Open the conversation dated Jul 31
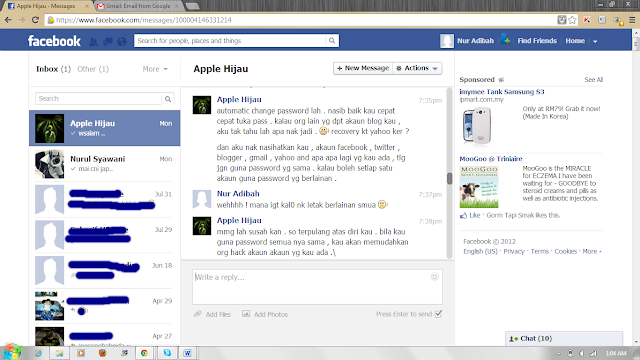 coord(104,199)
